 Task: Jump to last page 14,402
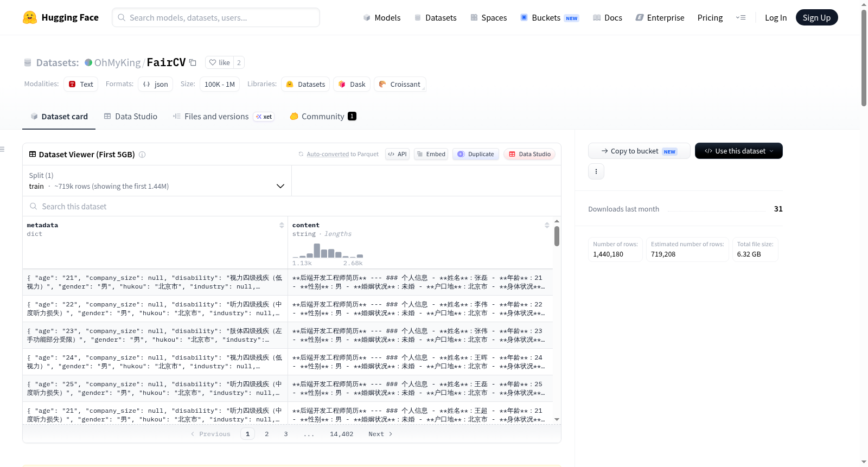[342, 434]
